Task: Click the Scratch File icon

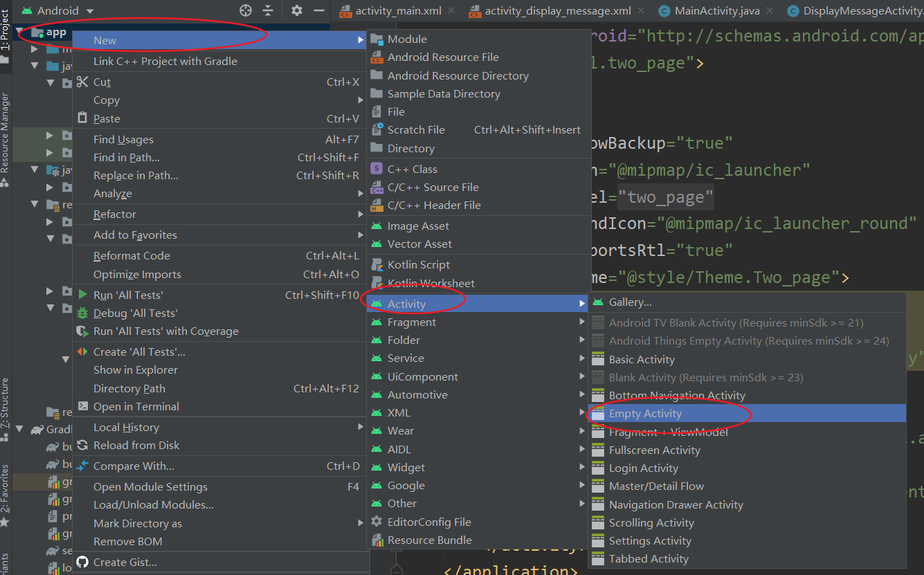Action: tap(377, 129)
